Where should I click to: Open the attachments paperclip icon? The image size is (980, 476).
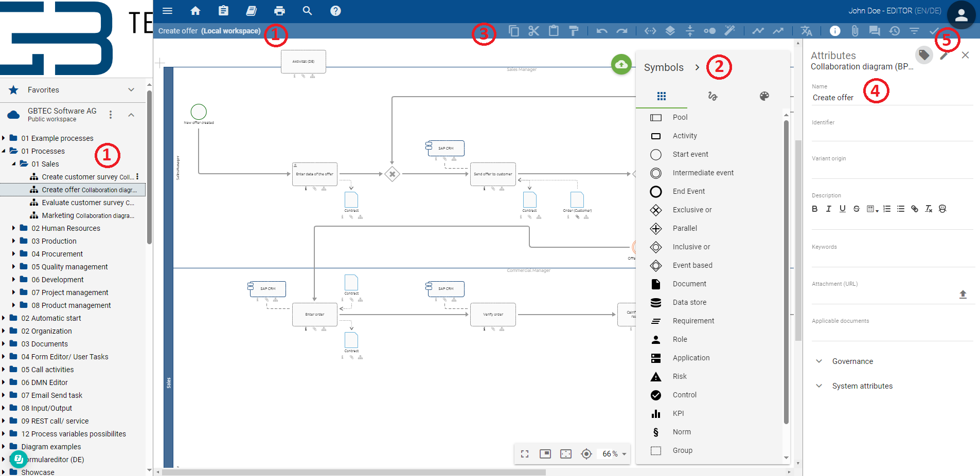[x=854, y=31]
